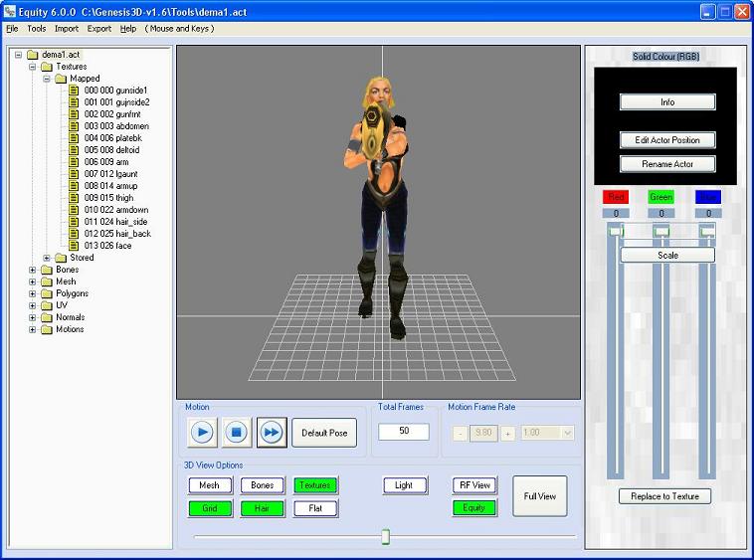
Task: Click the fast-forward motion button
Action: tap(272, 432)
